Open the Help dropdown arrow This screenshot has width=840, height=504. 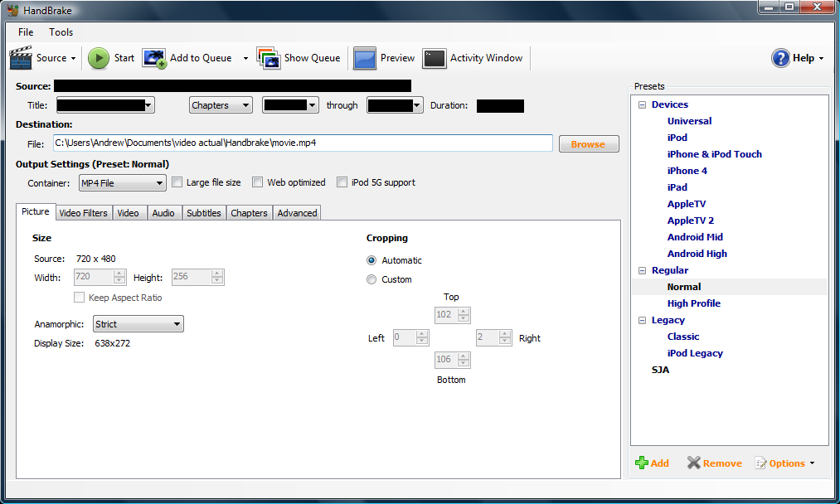pos(821,58)
